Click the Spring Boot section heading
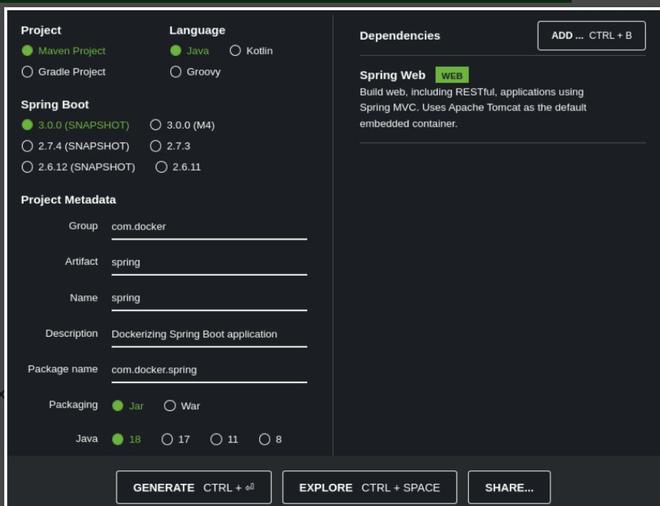Screen dimensions: 660x506 click(55, 105)
